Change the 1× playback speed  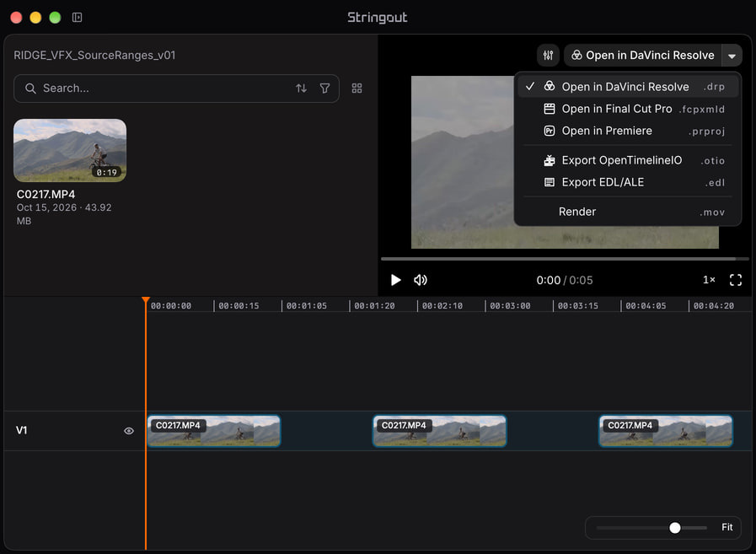[x=709, y=280]
